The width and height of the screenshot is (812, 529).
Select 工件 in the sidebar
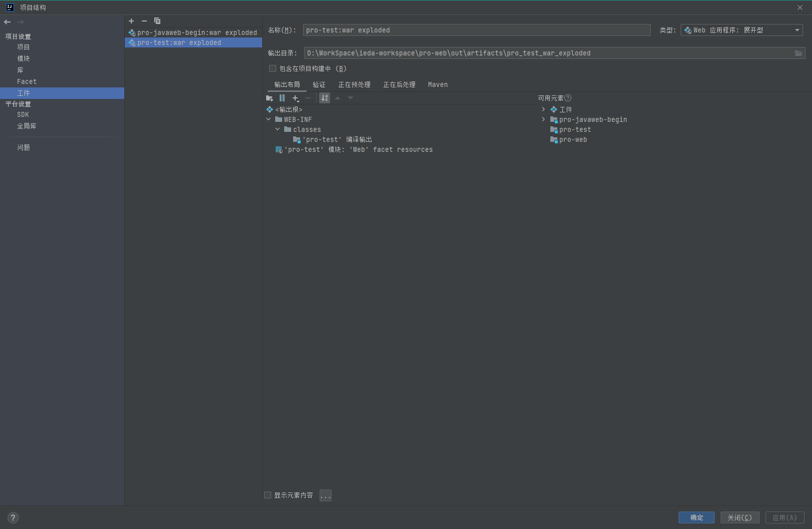[x=62, y=93]
